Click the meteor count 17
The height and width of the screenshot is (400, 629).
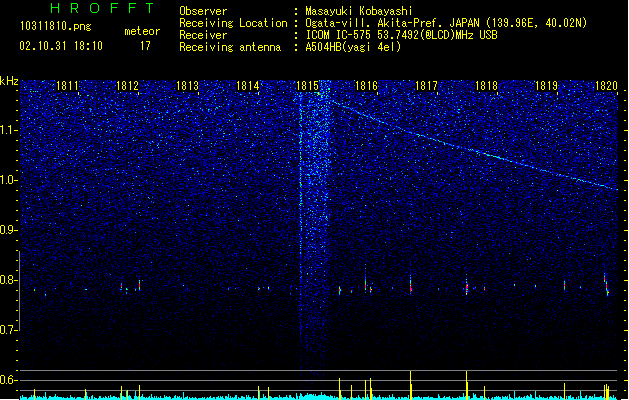[x=145, y=46]
